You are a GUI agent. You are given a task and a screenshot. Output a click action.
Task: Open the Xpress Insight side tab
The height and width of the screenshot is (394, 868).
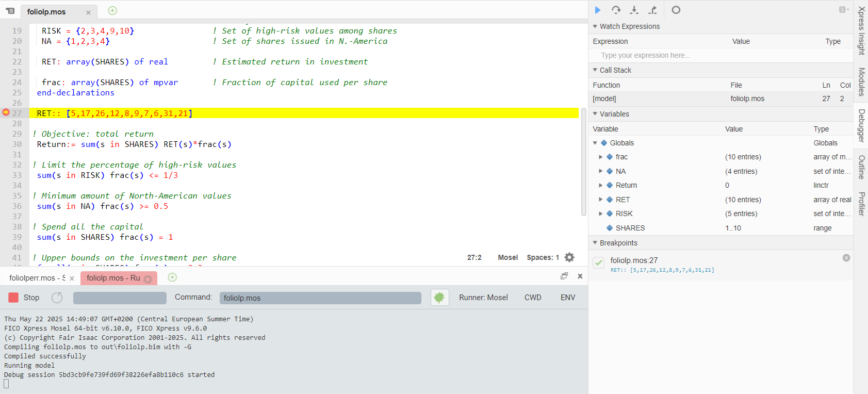[x=861, y=30]
